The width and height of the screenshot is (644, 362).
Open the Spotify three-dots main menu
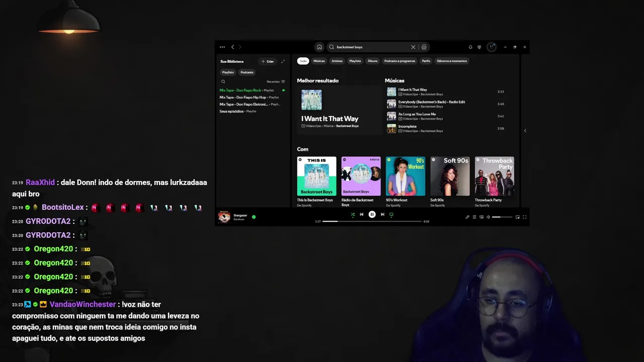[222, 47]
